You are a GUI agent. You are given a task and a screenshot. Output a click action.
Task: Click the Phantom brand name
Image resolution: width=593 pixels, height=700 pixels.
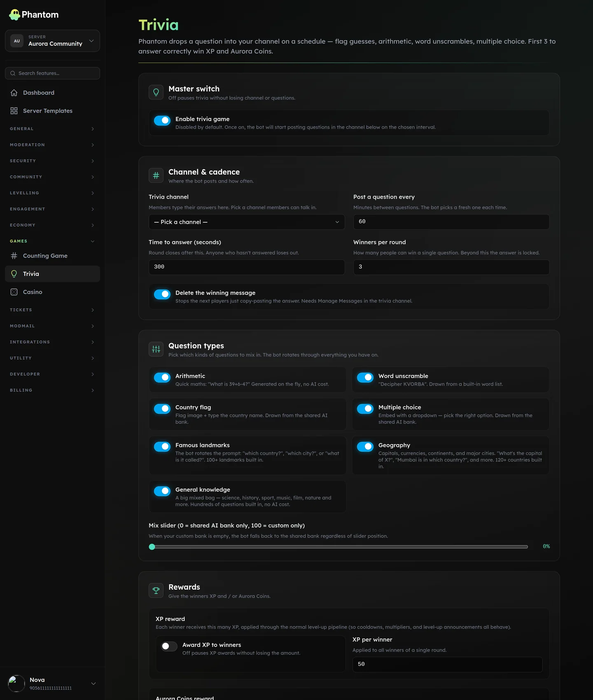[40, 15]
